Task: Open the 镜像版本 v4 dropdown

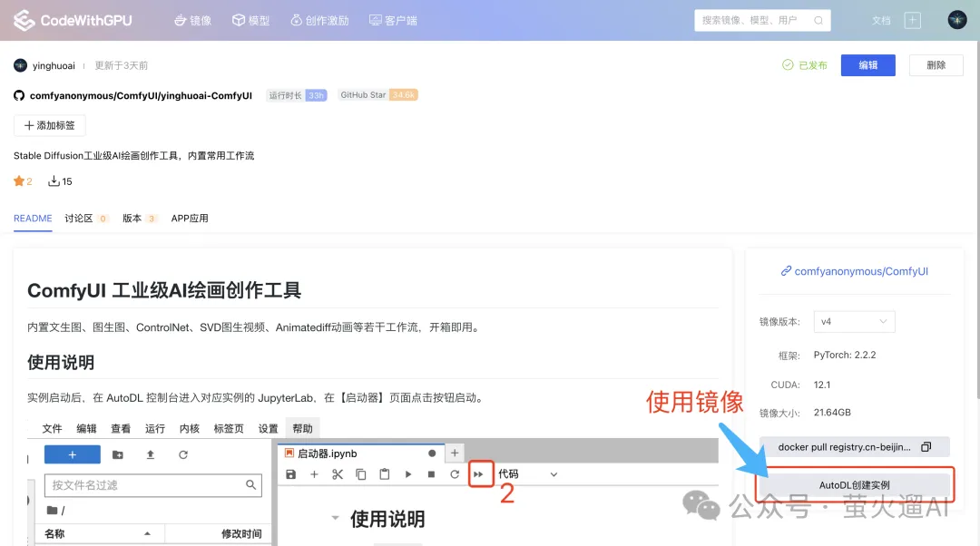Action: 854,322
